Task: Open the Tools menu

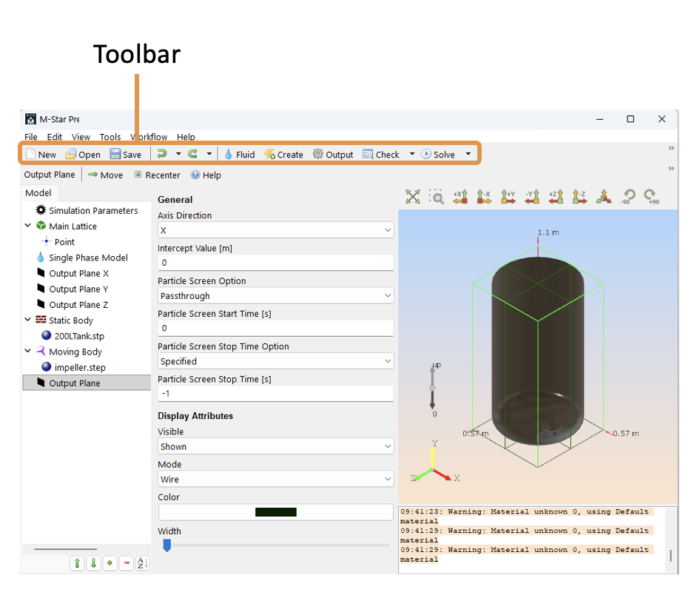Action: click(110, 137)
